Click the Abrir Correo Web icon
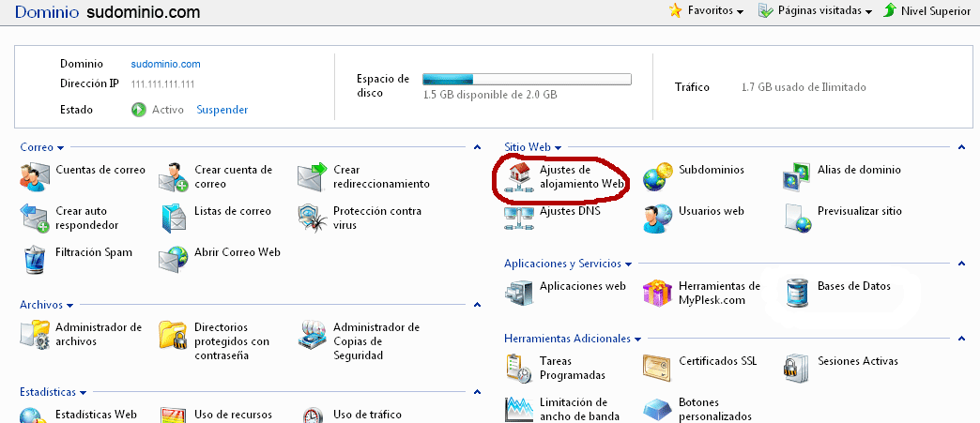The image size is (980, 423). tap(173, 260)
